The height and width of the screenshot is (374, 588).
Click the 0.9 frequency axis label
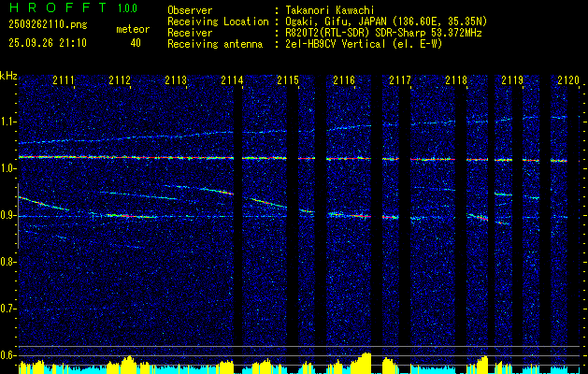tap(7, 216)
